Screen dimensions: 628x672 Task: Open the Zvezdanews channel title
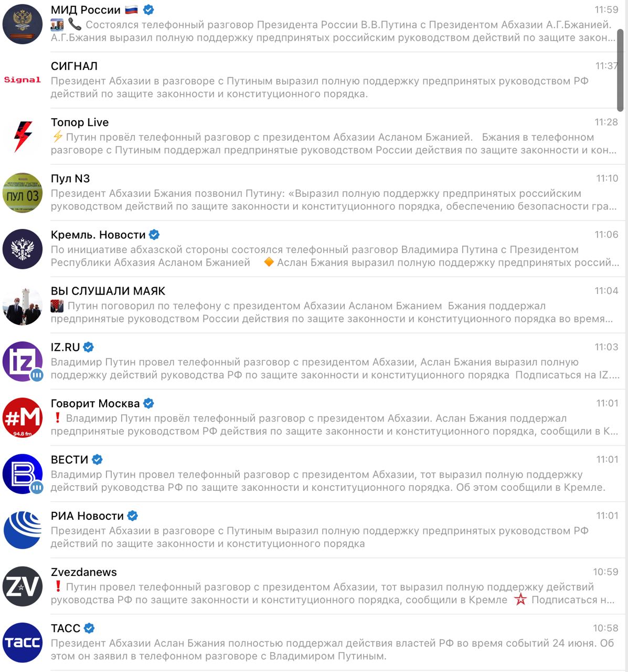click(84, 572)
